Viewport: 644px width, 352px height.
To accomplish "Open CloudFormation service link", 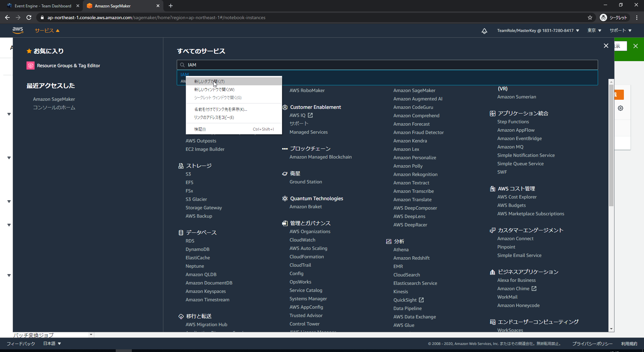I will [307, 257].
